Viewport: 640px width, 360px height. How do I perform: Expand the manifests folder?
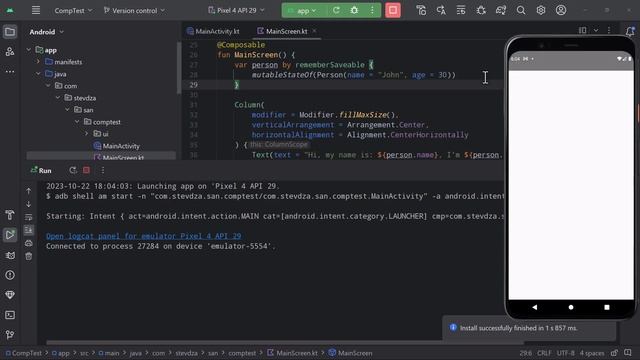38,62
